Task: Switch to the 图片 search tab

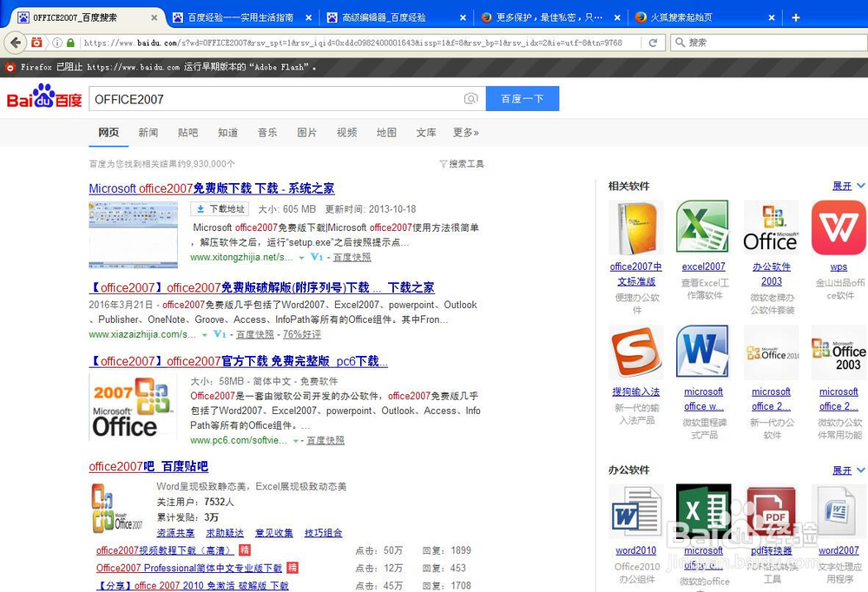Action: click(306, 133)
